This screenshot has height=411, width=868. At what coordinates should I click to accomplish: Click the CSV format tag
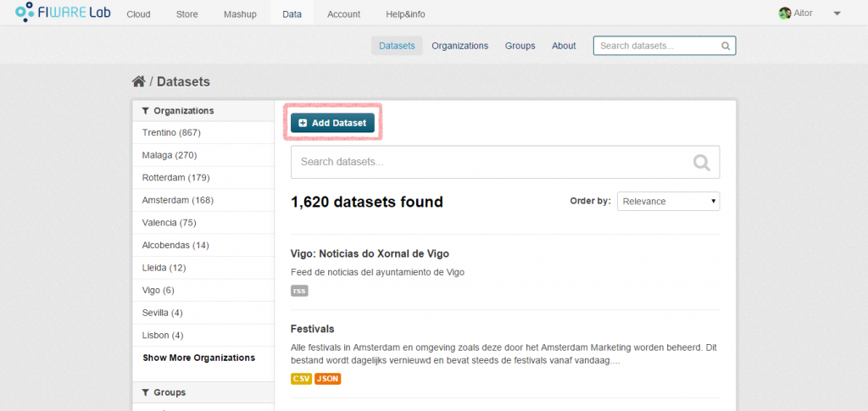click(x=301, y=379)
